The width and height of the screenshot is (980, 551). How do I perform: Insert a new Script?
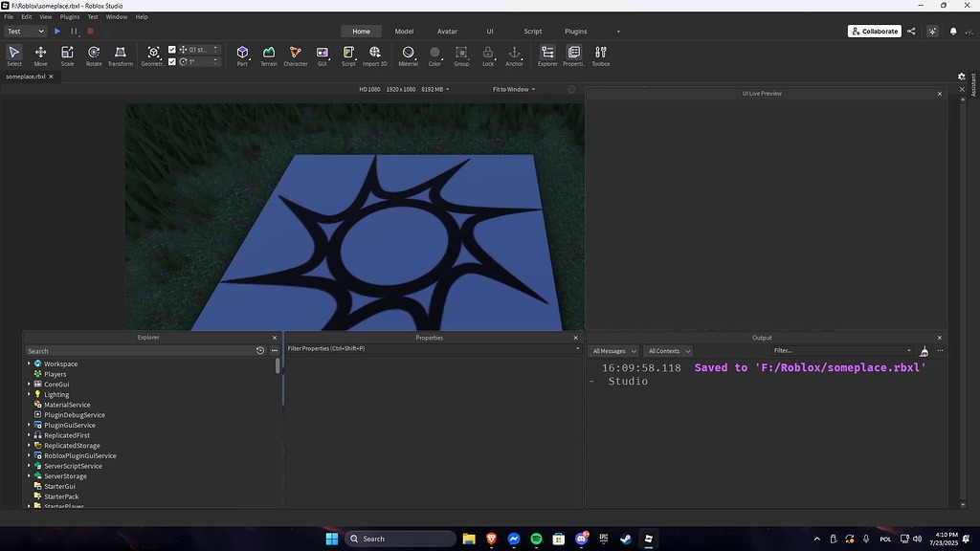click(x=348, y=55)
